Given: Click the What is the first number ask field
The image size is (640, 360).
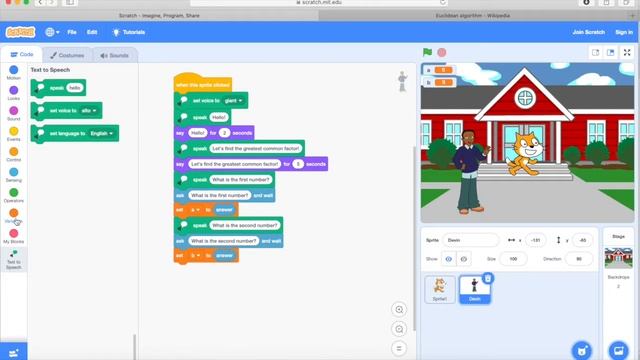Looking at the screenshot, I should [x=220, y=195].
